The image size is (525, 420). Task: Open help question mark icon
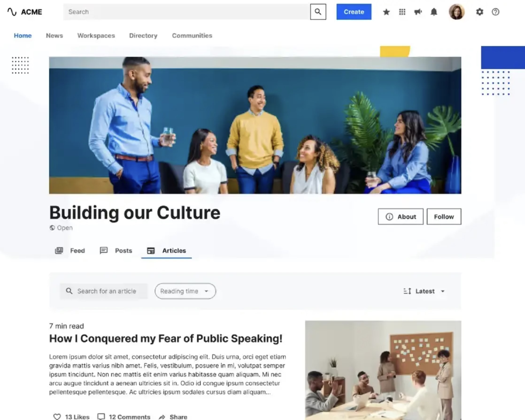point(496,12)
